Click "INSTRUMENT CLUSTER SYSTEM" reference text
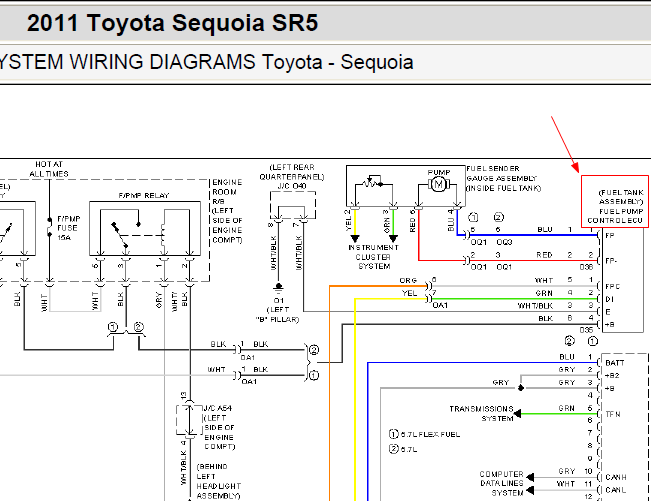This screenshot has width=651, height=501. click(373, 257)
